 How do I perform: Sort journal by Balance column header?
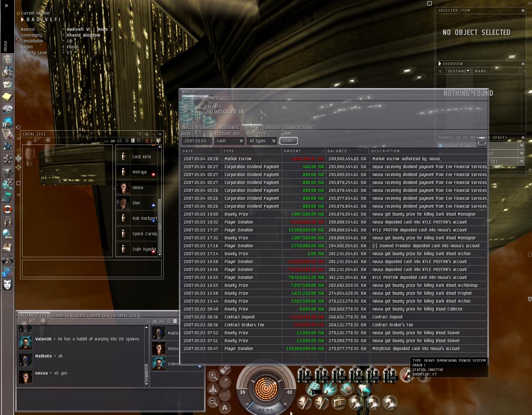click(347, 151)
